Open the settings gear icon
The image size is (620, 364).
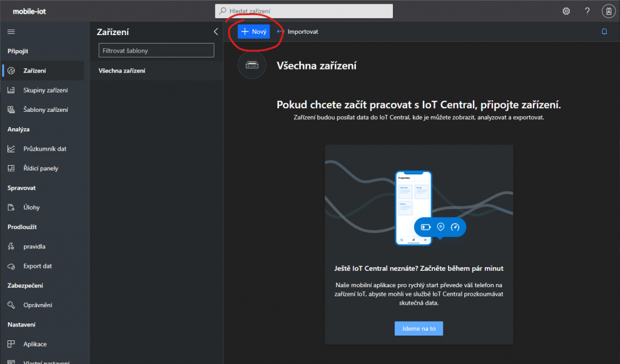click(x=566, y=11)
